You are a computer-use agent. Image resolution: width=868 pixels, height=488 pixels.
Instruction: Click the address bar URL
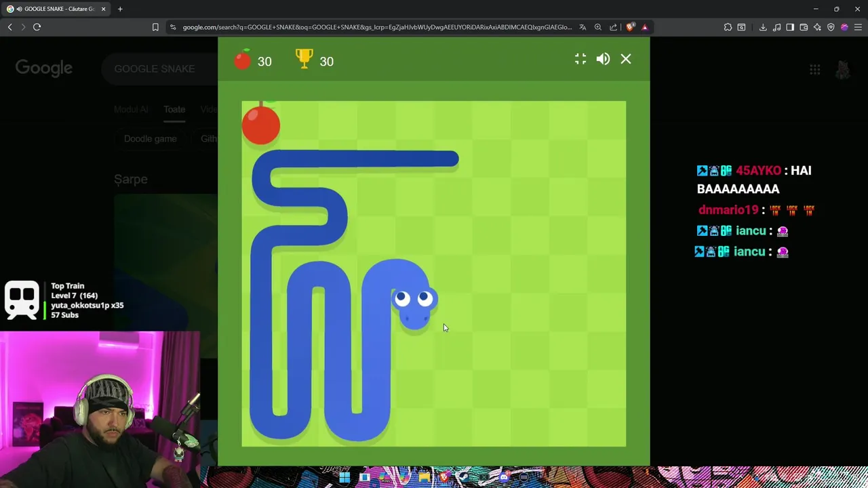coord(377,27)
